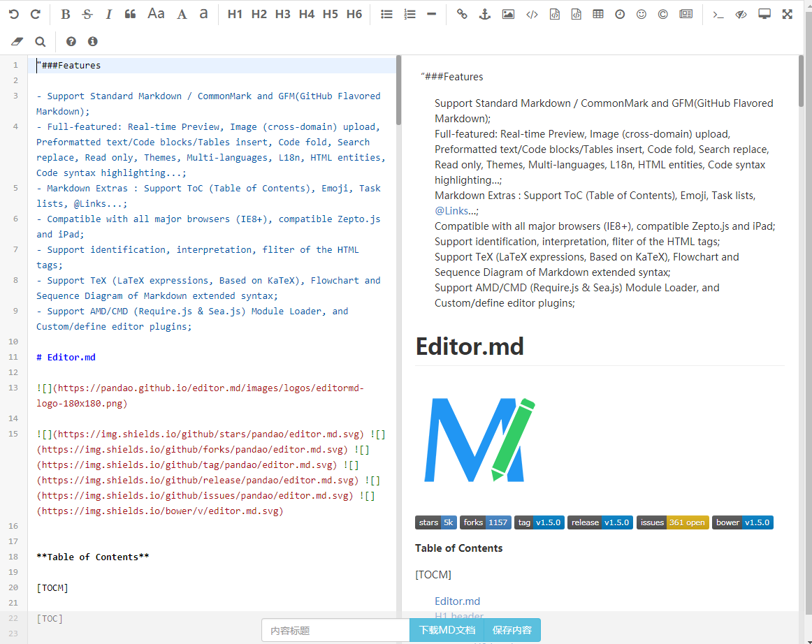Insert page break
Image resolution: width=812 pixels, height=644 pixels.
[686, 14]
